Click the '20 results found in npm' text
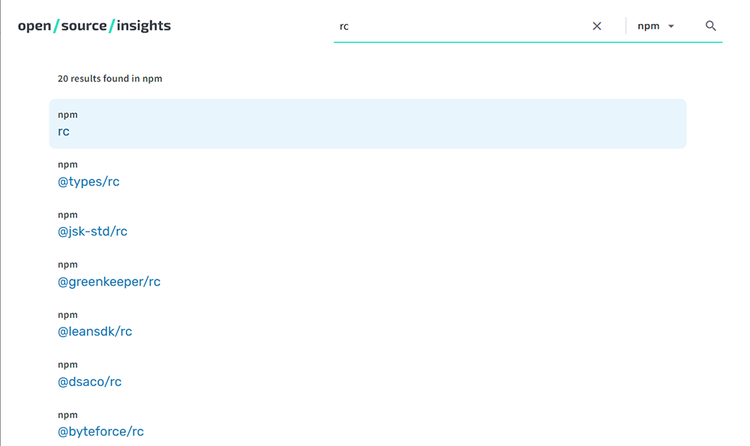The image size is (750, 446). click(x=110, y=78)
